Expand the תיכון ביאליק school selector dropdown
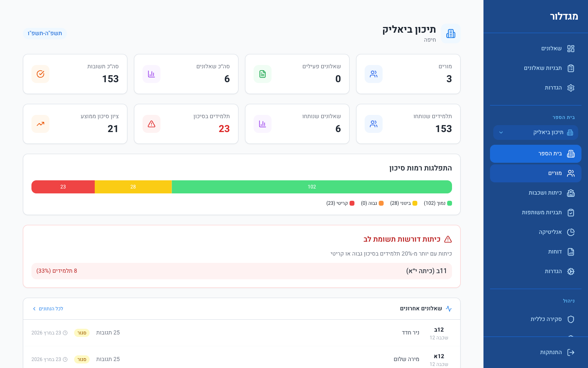The height and width of the screenshot is (368, 588). click(536, 132)
